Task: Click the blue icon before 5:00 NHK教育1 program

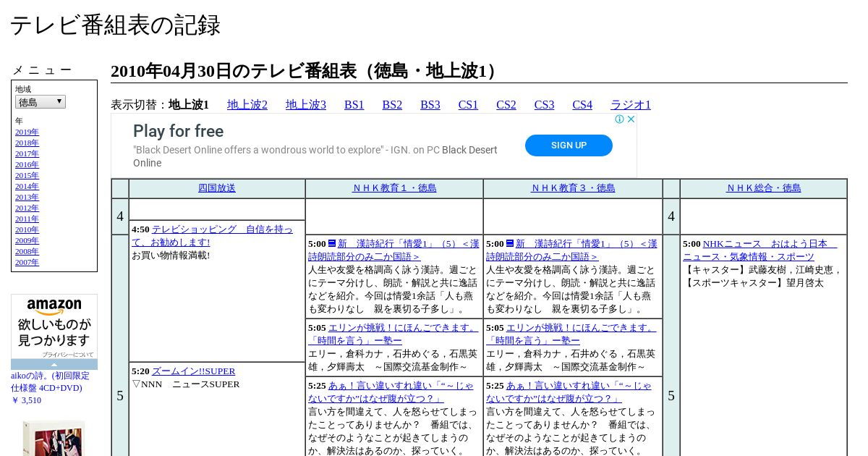Action: tap(332, 244)
